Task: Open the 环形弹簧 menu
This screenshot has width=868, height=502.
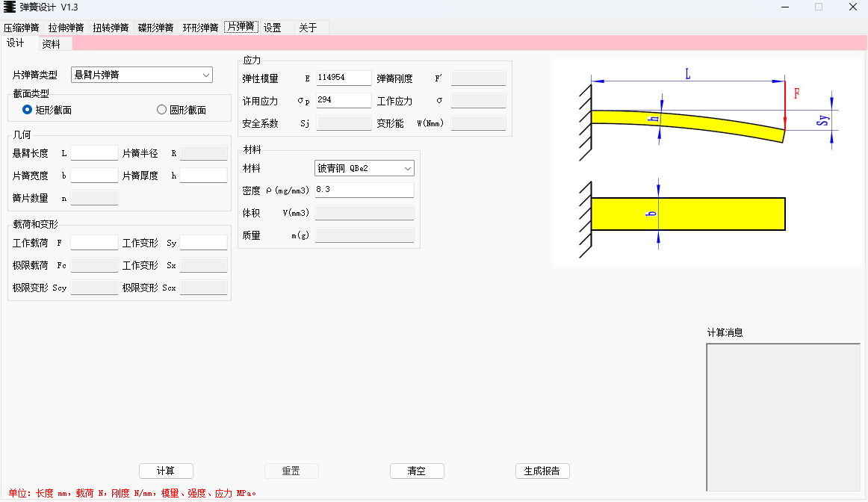Action: click(x=200, y=27)
